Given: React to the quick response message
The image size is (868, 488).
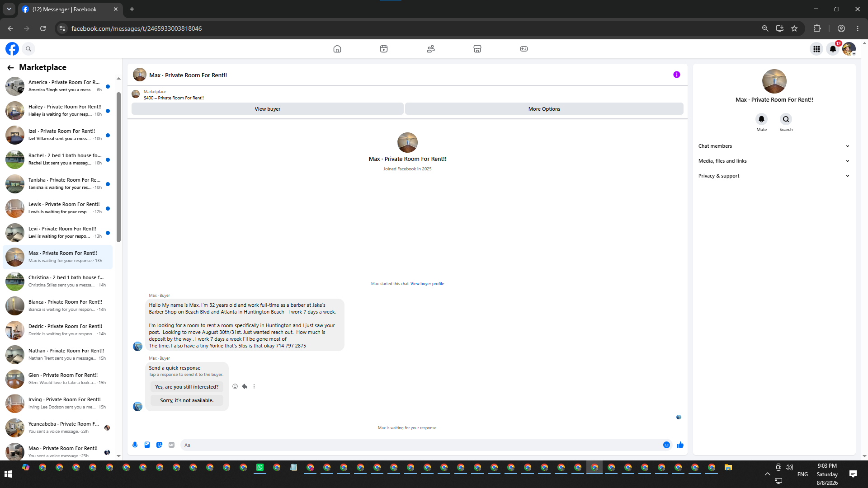Looking at the screenshot, I should 235,387.
